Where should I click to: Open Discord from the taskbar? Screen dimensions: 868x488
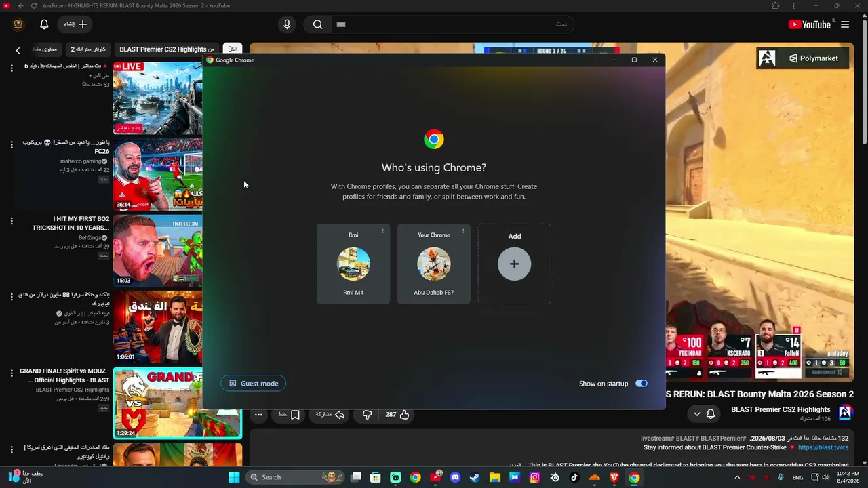pyautogui.click(x=455, y=477)
